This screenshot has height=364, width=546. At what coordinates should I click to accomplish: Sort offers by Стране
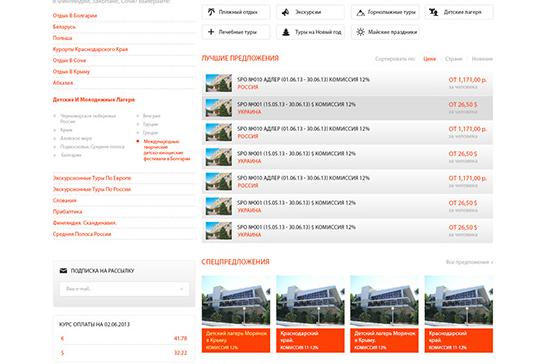[x=453, y=59]
